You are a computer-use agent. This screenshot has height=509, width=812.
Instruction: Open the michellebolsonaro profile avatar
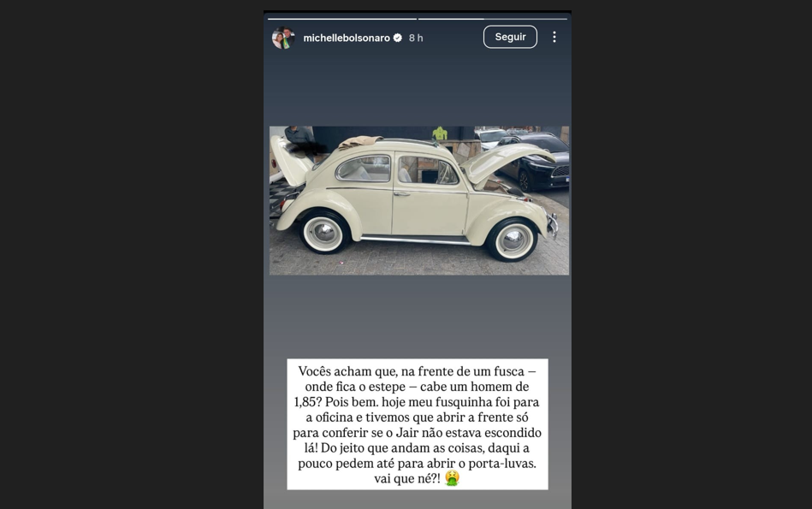(x=283, y=38)
